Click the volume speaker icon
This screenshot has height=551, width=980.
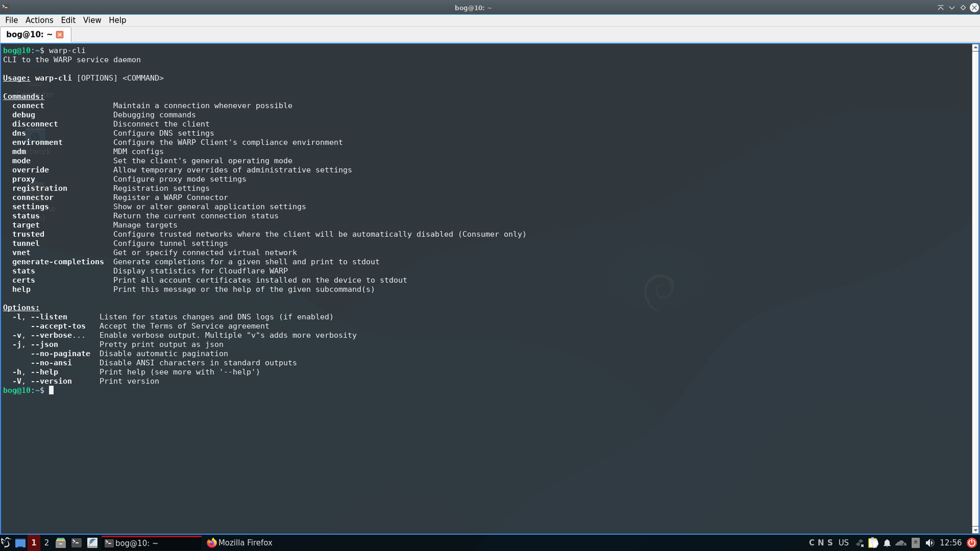click(x=930, y=543)
